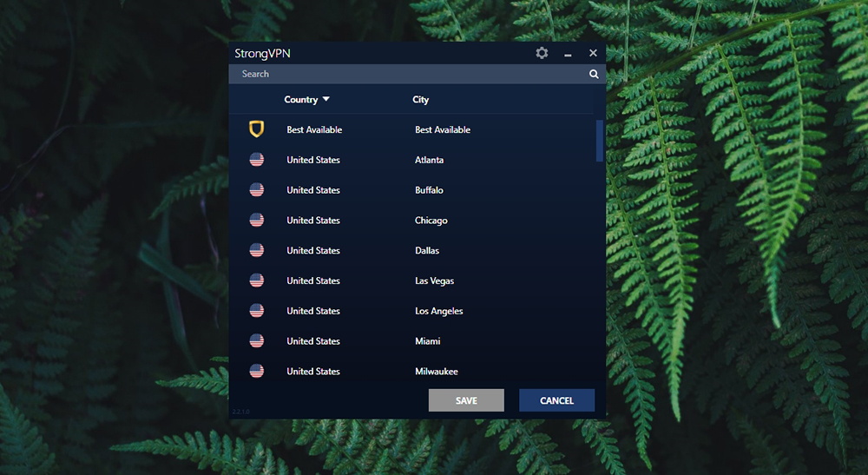Image resolution: width=868 pixels, height=475 pixels.
Task: Click the US flag beside Buffalo
Action: (256, 190)
